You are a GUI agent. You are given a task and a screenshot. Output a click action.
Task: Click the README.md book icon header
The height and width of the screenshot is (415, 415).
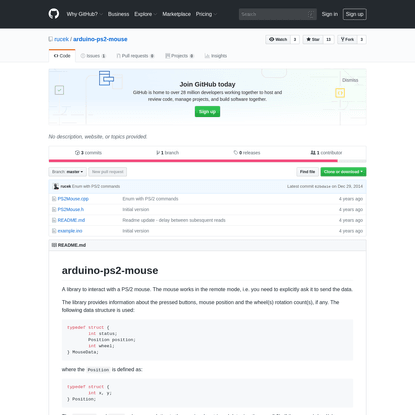(54, 245)
